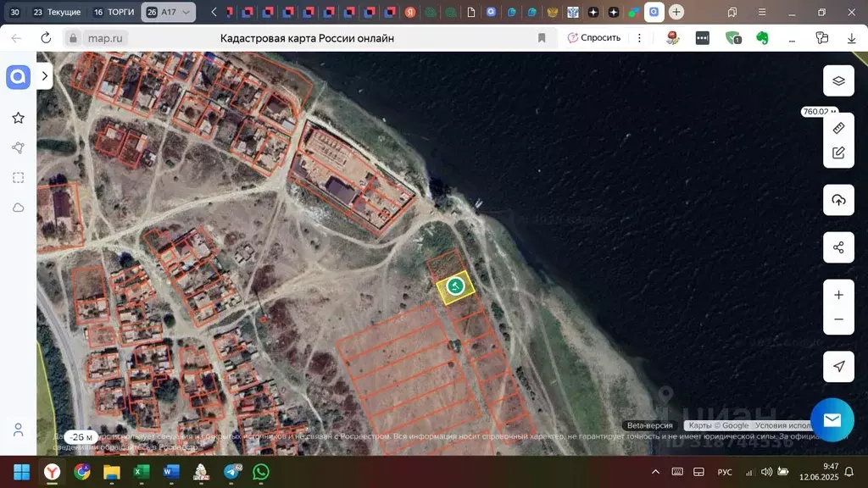The width and height of the screenshot is (868, 488).
Task: Switch to the Текущие tab group
Action: [x=57, y=12]
